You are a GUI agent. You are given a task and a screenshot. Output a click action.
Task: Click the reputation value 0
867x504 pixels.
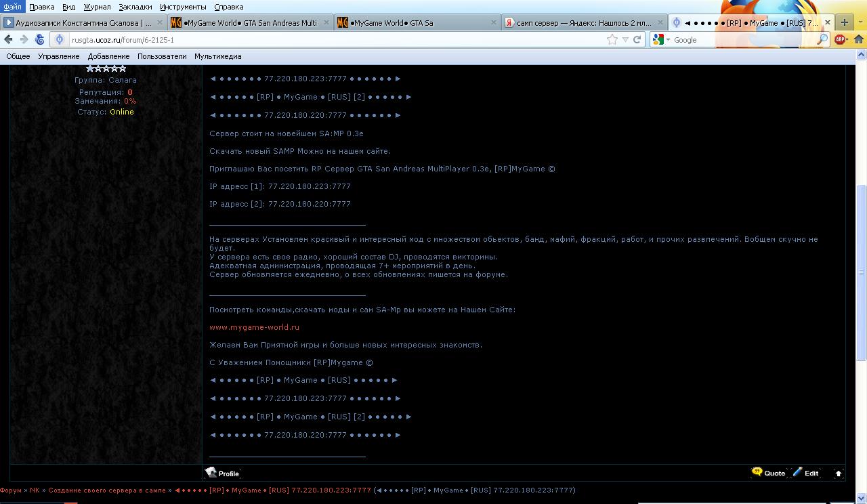pyautogui.click(x=130, y=92)
